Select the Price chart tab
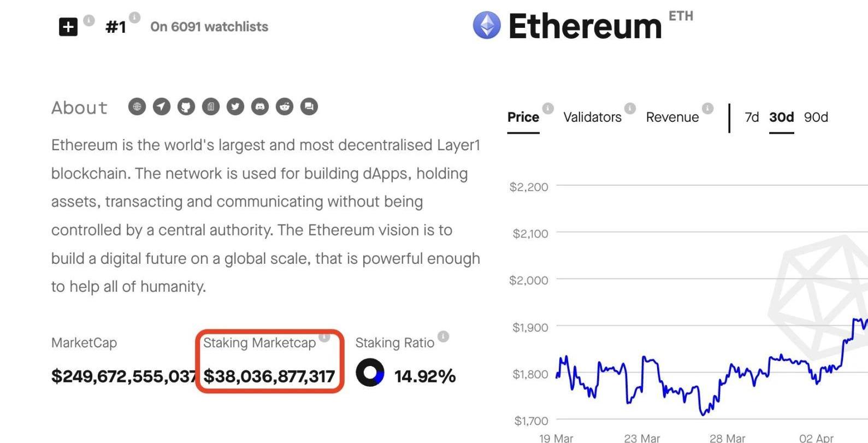This screenshot has height=443, width=868. [x=523, y=117]
